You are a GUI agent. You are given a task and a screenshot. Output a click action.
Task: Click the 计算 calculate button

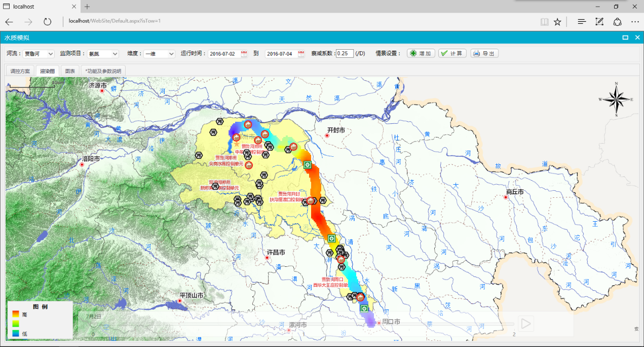(452, 53)
